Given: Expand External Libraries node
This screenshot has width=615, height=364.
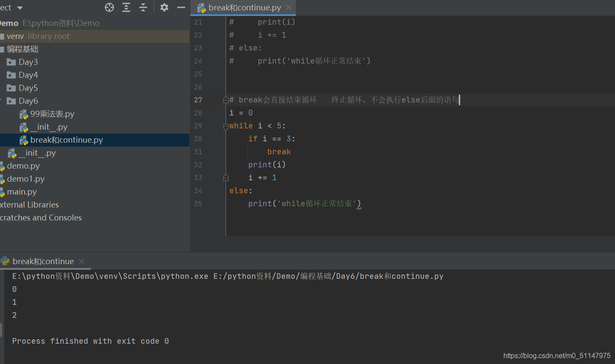Looking at the screenshot, I should pyautogui.click(x=29, y=205).
